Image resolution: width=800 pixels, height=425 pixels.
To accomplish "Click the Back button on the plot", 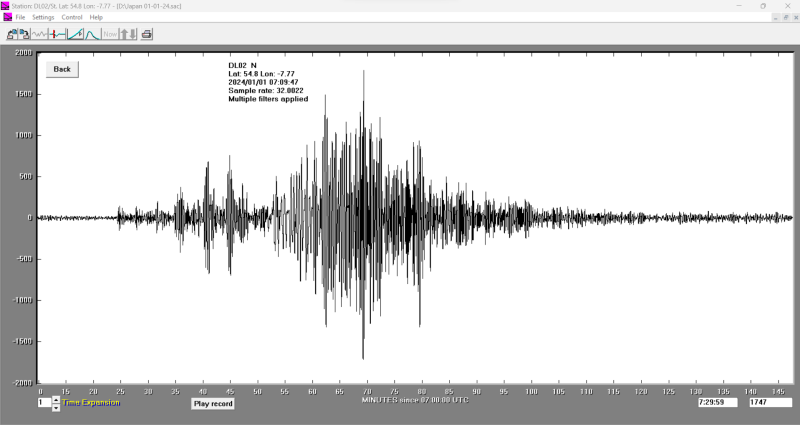I will point(62,69).
